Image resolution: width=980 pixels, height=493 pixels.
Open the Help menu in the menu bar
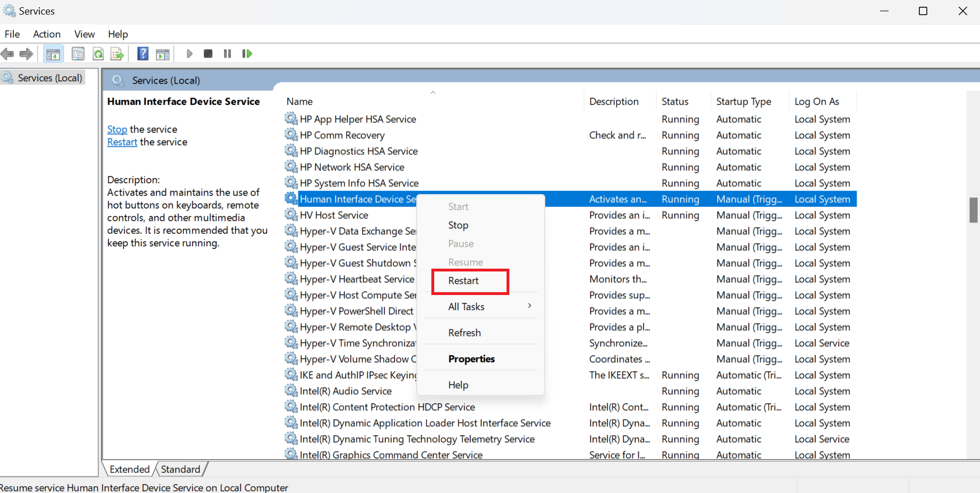pyautogui.click(x=118, y=34)
